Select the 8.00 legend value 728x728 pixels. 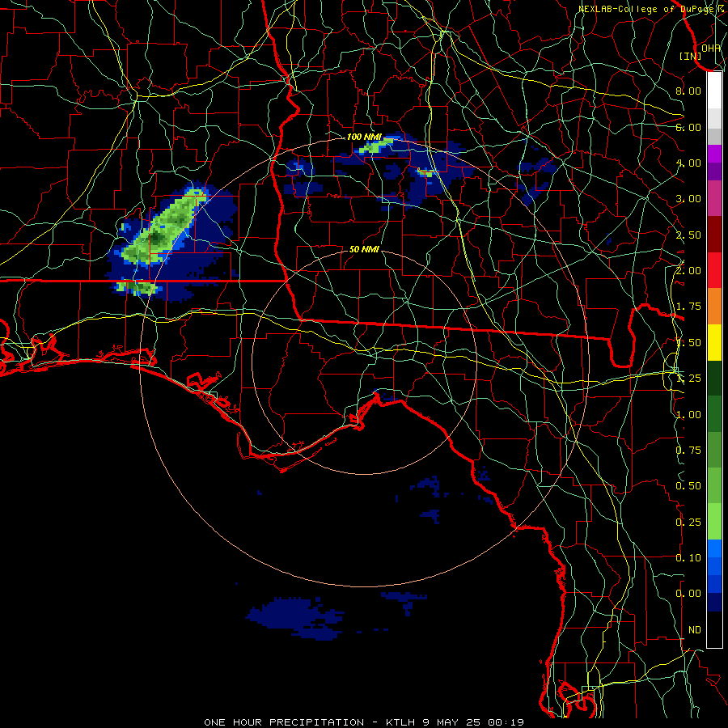click(688, 91)
